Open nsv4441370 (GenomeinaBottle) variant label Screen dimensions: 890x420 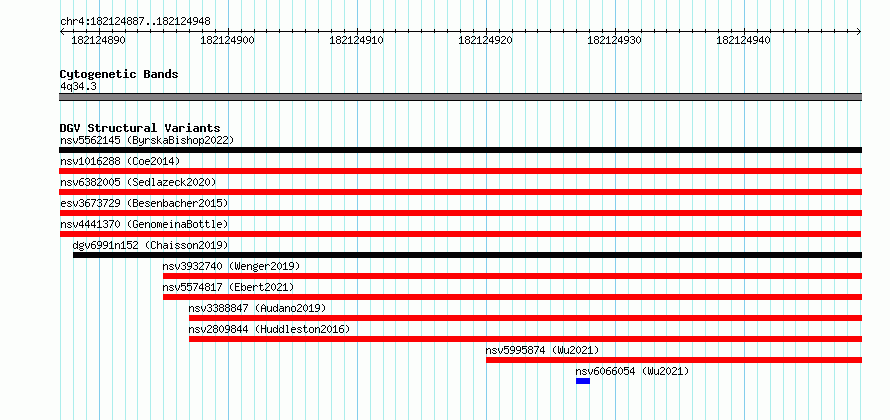144,224
